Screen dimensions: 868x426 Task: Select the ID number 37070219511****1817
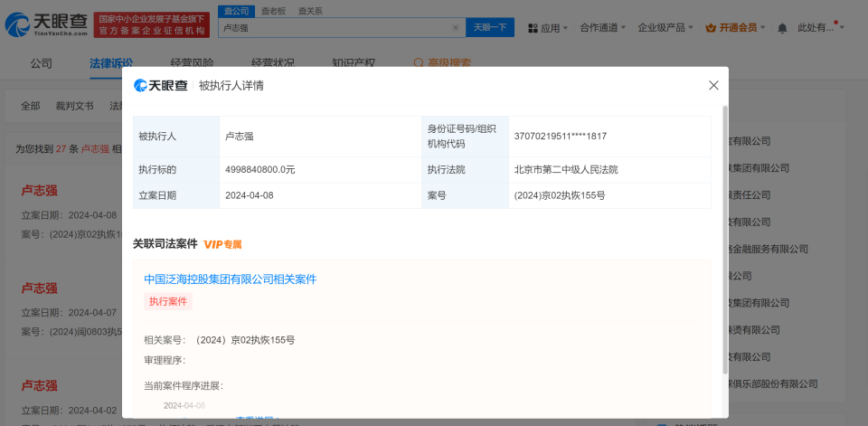(x=561, y=137)
